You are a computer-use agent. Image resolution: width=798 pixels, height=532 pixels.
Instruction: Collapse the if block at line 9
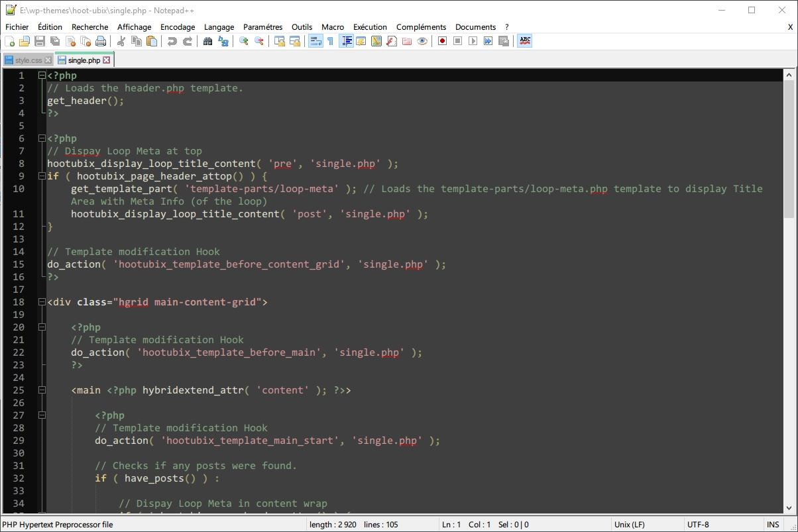coord(42,176)
